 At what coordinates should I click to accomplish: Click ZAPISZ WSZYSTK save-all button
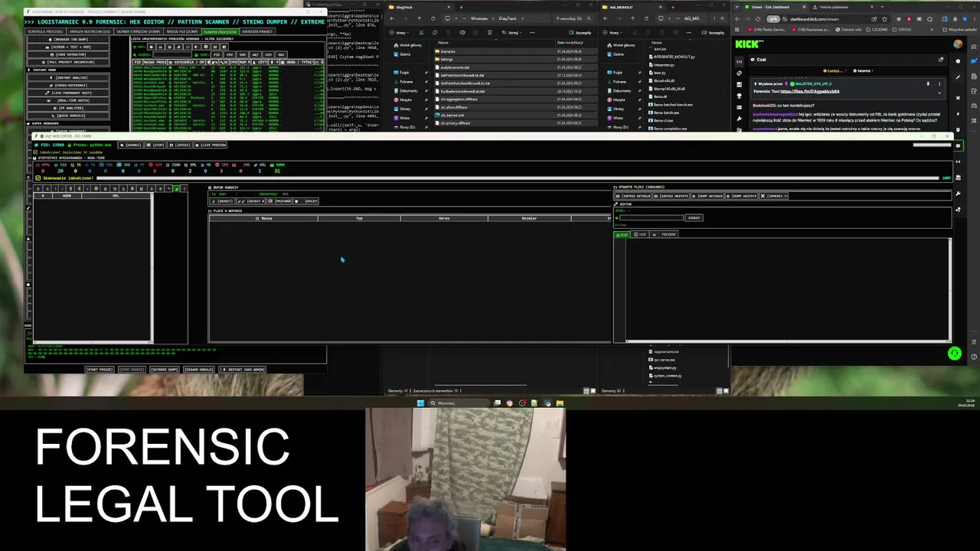pyautogui.click(x=671, y=196)
